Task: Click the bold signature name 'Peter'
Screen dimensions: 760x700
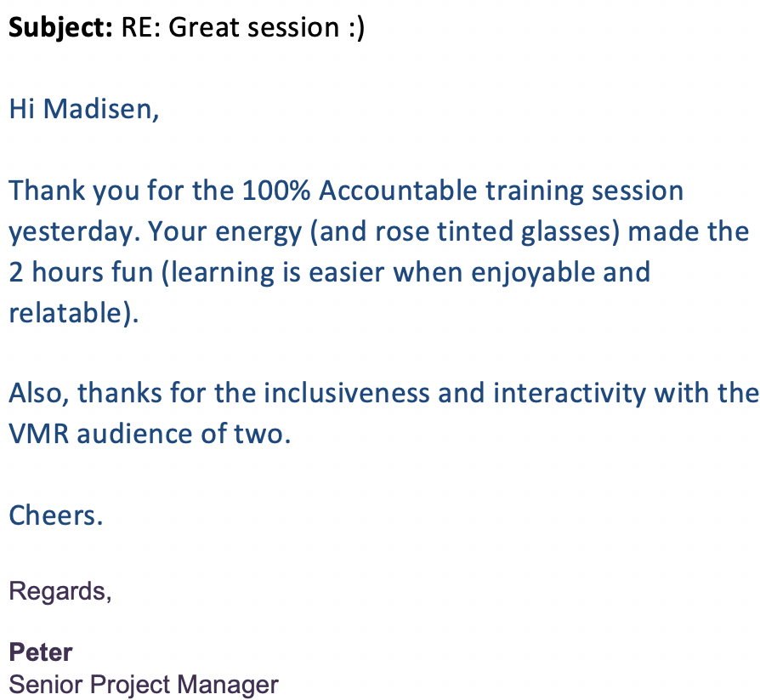Action: click(x=40, y=652)
